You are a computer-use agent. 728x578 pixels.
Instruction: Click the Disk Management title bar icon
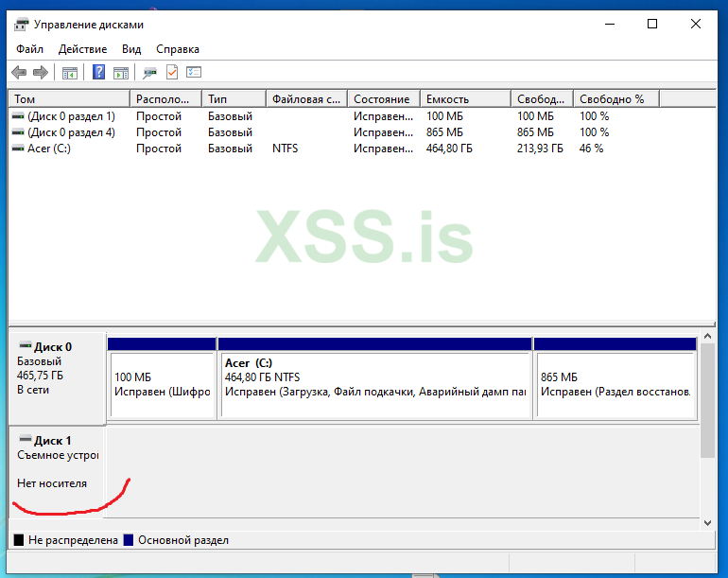(x=21, y=25)
